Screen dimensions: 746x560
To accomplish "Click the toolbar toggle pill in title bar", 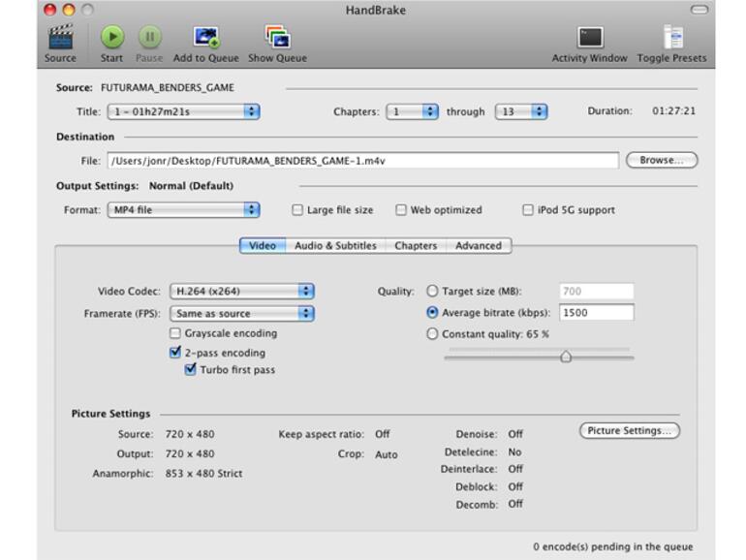I will [699, 10].
